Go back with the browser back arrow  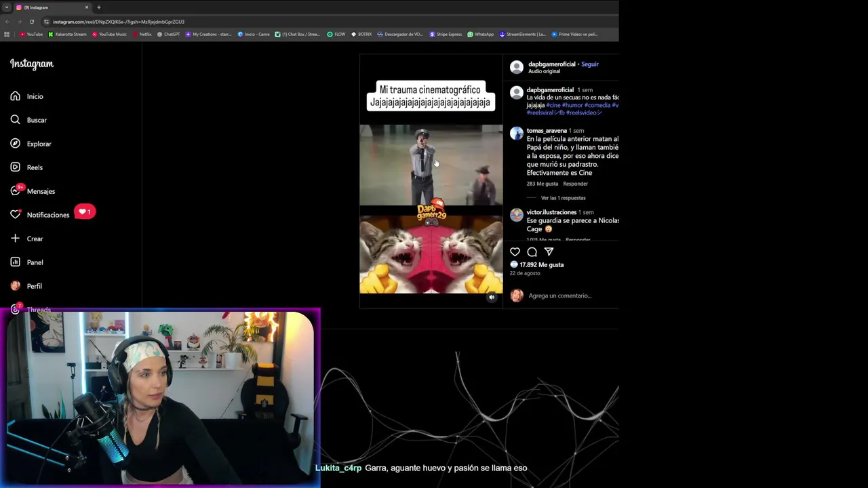tap(7, 22)
